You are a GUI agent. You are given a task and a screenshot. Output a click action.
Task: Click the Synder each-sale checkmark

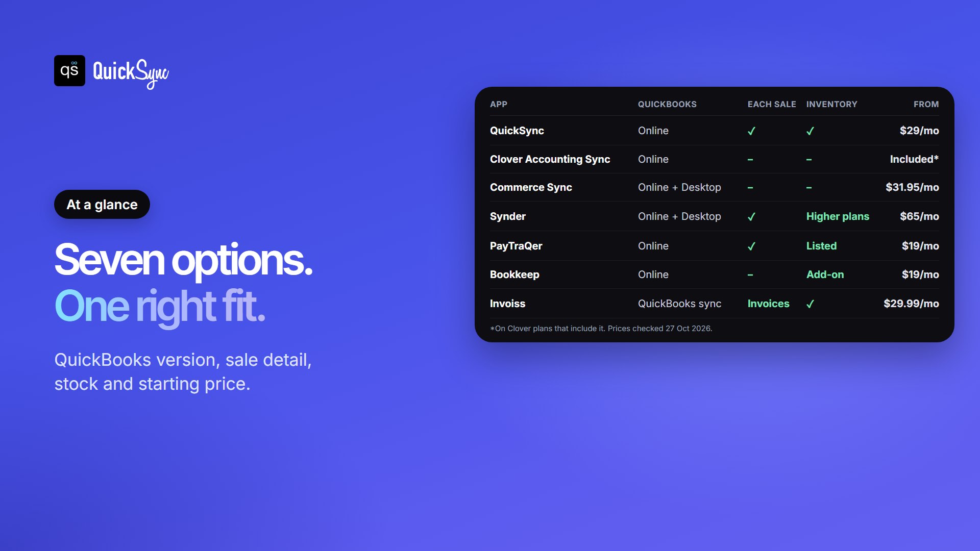tap(751, 217)
